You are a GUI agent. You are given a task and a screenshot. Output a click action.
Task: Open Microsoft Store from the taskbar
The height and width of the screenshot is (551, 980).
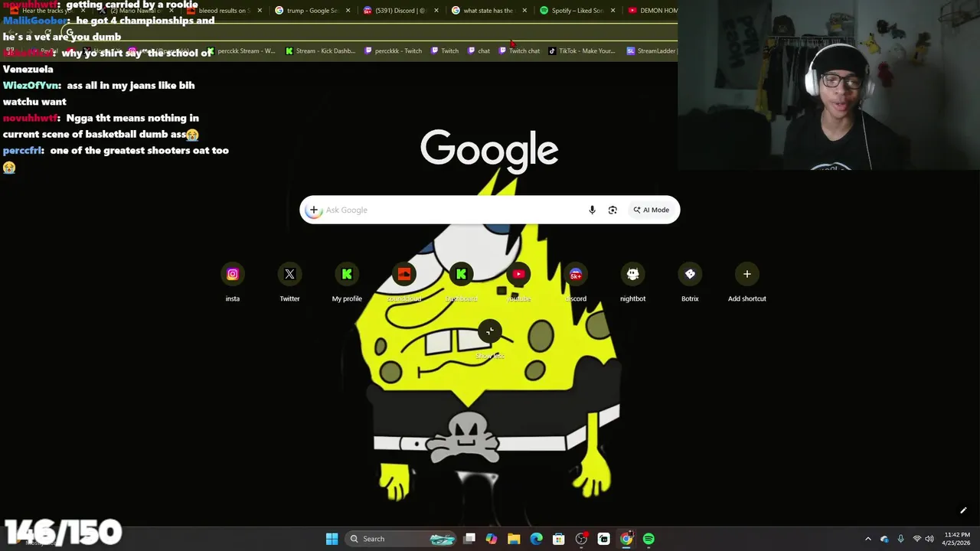click(x=559, y=539)
